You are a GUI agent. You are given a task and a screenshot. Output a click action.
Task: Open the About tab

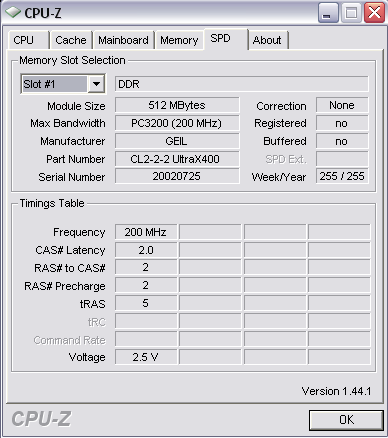tap(268, 40)
